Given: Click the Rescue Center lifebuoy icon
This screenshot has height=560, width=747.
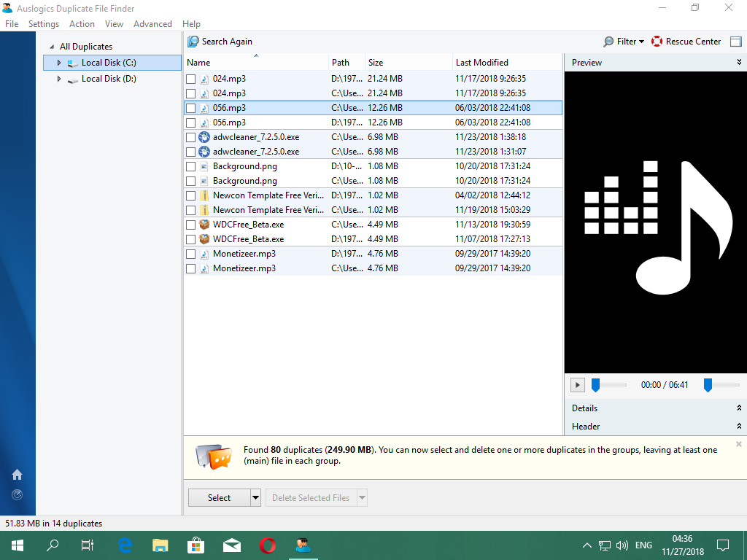Looking at the screenshot, I should point(657,42).
